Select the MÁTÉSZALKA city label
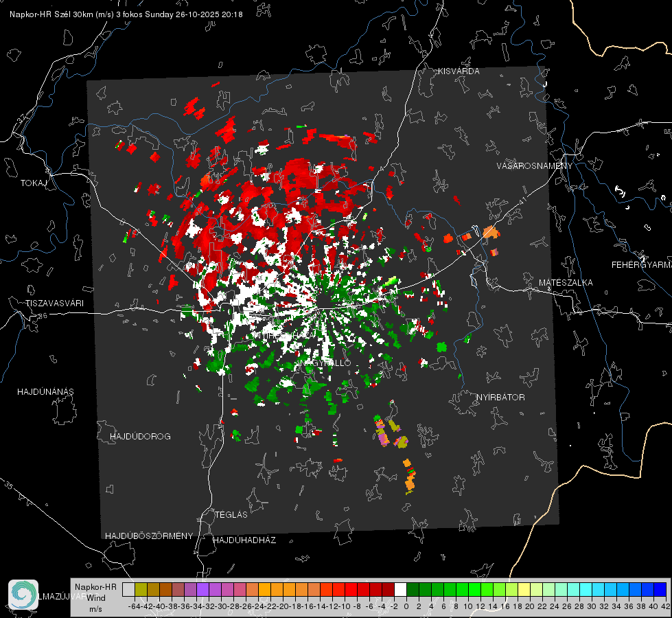672x618 pixels. coord(566,283)
